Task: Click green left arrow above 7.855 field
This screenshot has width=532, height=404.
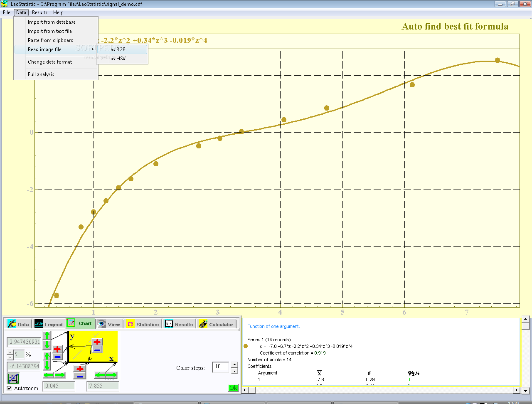Action: 100,375
